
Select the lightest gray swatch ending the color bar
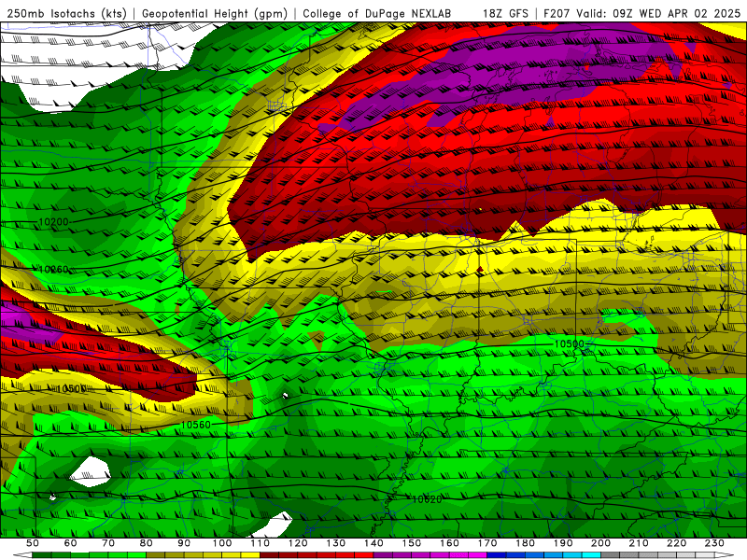(705, 554)
